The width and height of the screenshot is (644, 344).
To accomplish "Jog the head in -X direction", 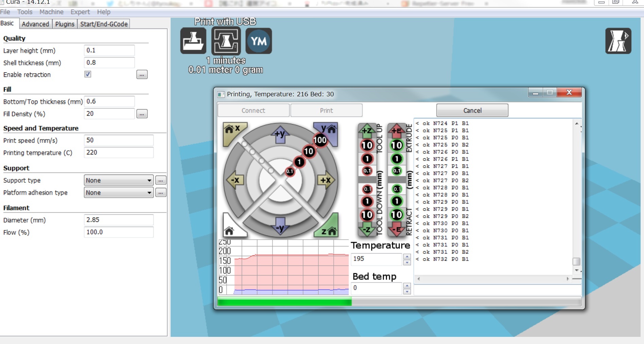I will tap(235, 180).
